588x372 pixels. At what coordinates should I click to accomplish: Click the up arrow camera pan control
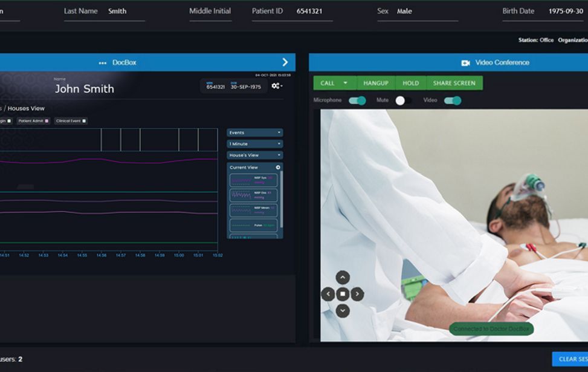[343, 277]
